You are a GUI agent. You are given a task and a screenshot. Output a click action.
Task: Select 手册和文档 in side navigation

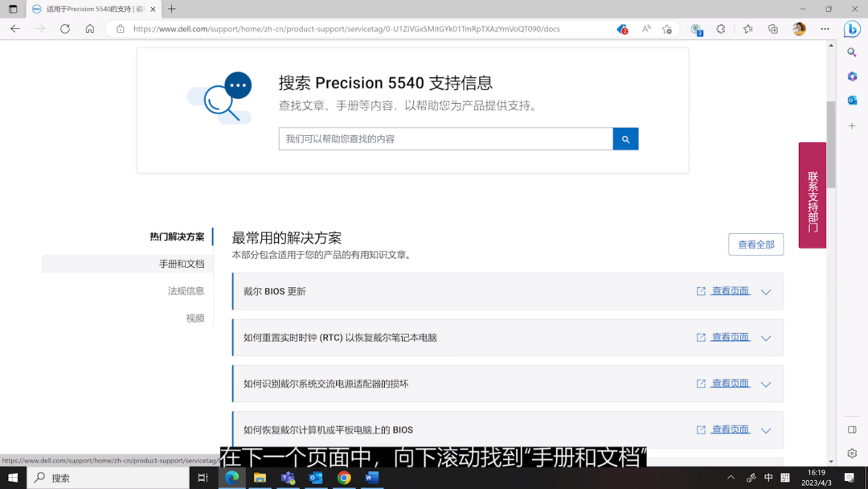182,264
